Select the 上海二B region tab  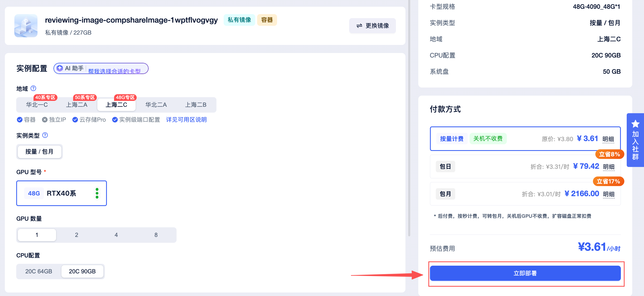click(196, 105)
